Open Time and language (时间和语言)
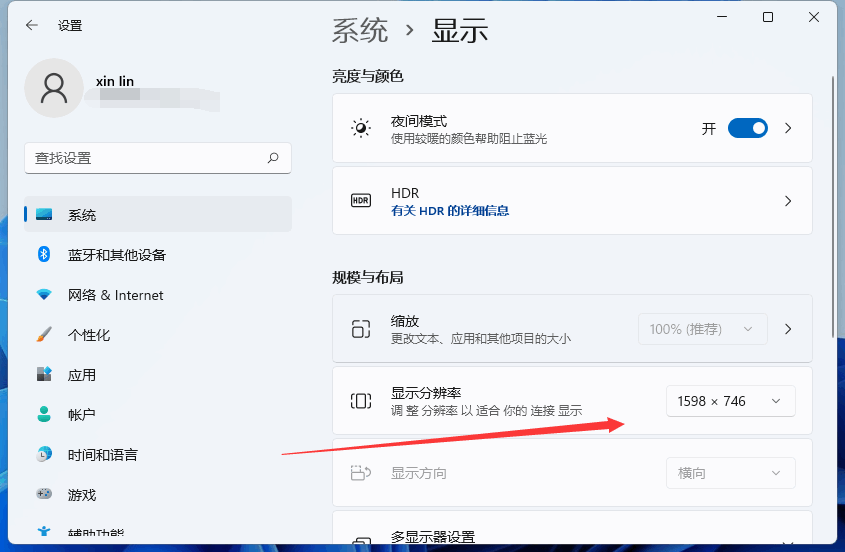The image size is (845, 552). point(158,454)
